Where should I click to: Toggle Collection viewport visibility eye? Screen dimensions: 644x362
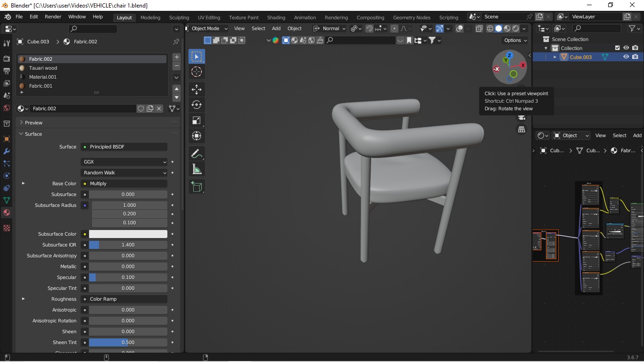[x=626, y=48]
